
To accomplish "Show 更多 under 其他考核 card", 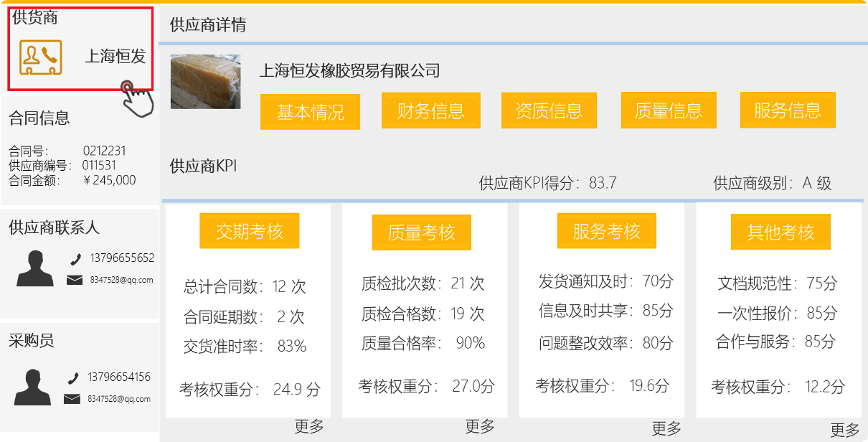I will (845, 431).
